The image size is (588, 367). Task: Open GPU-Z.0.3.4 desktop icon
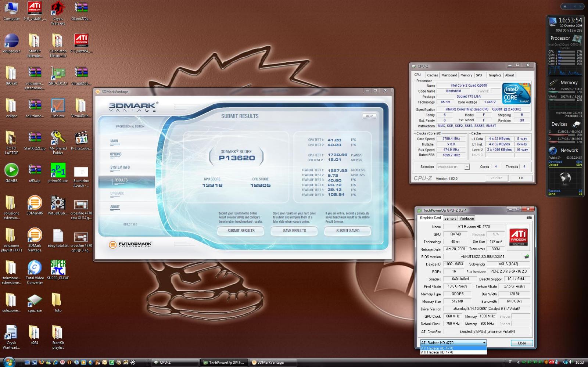coord(58,76)
